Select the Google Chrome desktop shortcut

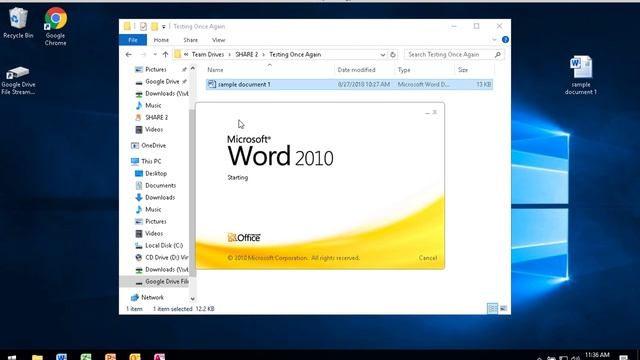tap(56, 27)
